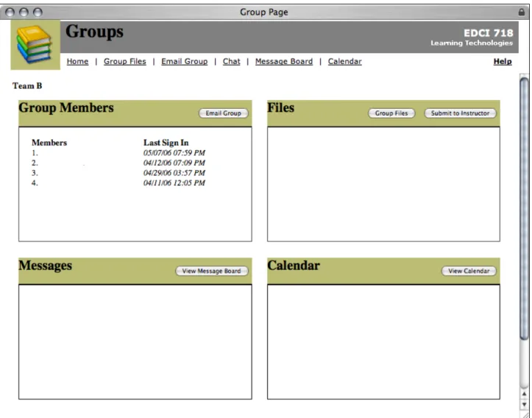Click the Learning Technologies subtitle
Screen dimensions: 532x418
pos(472,43)
